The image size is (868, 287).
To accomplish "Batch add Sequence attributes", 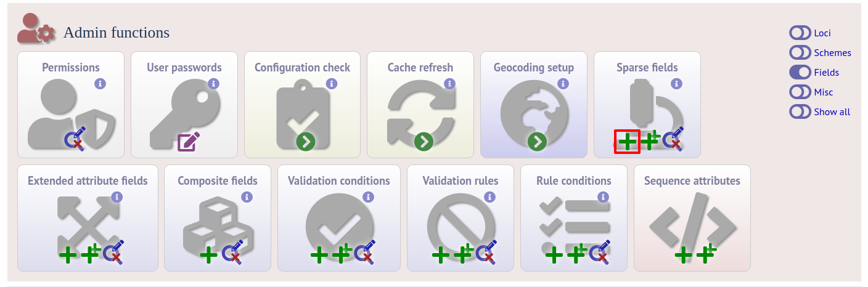I will [705, 253].
